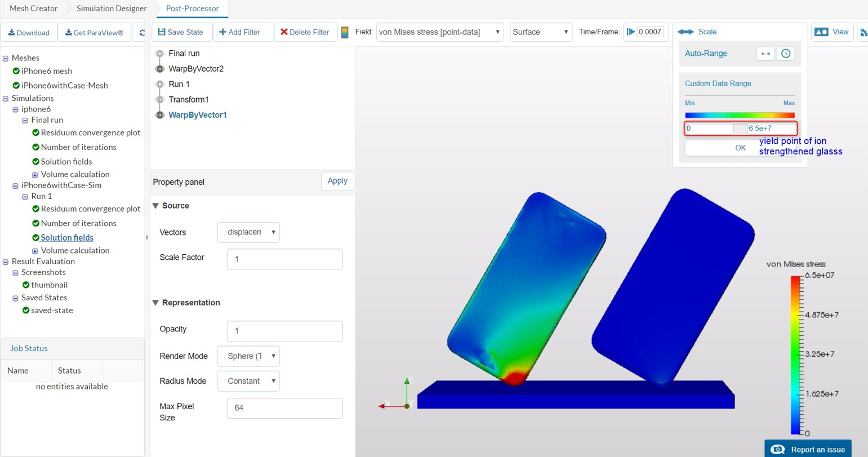868x457 pixels.
Task: Click the Scale Factor input field
Action: pos(284,259)
